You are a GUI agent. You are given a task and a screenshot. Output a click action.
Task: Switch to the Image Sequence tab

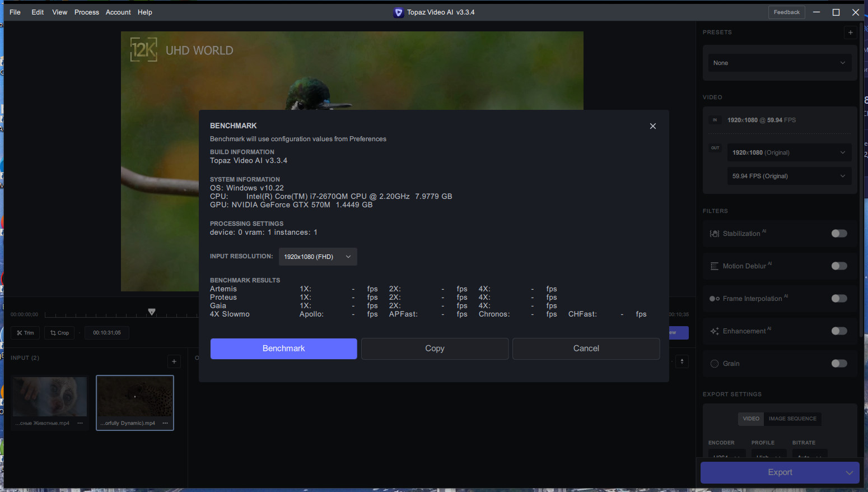(x=792, y=419)
